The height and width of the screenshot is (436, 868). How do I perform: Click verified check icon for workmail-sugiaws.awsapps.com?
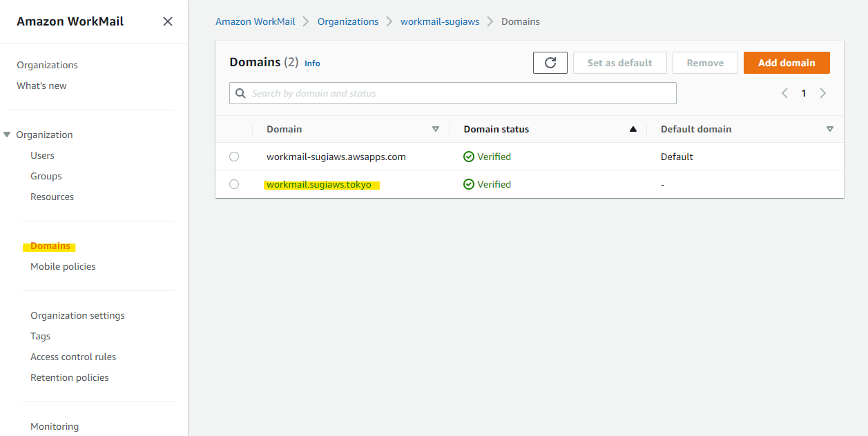pyautogui.click(x=469, y=157)
